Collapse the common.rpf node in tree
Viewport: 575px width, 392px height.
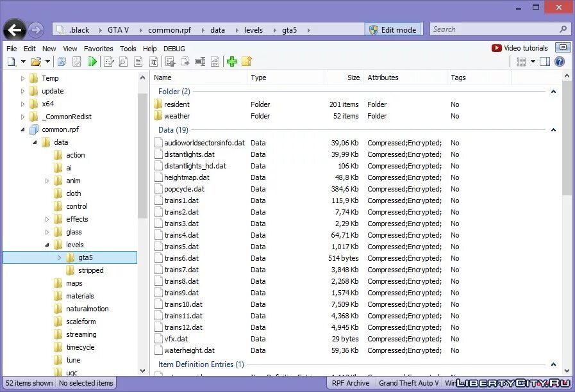coord(22,129)
